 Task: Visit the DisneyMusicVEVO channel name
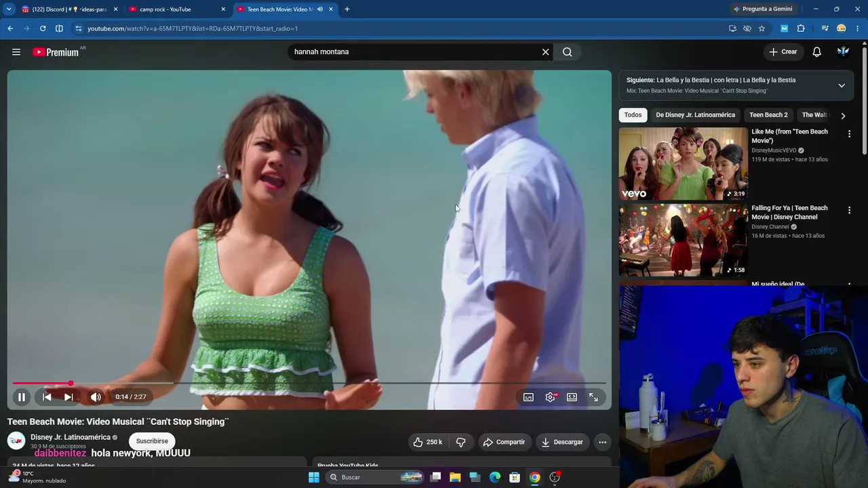[774, 150]
